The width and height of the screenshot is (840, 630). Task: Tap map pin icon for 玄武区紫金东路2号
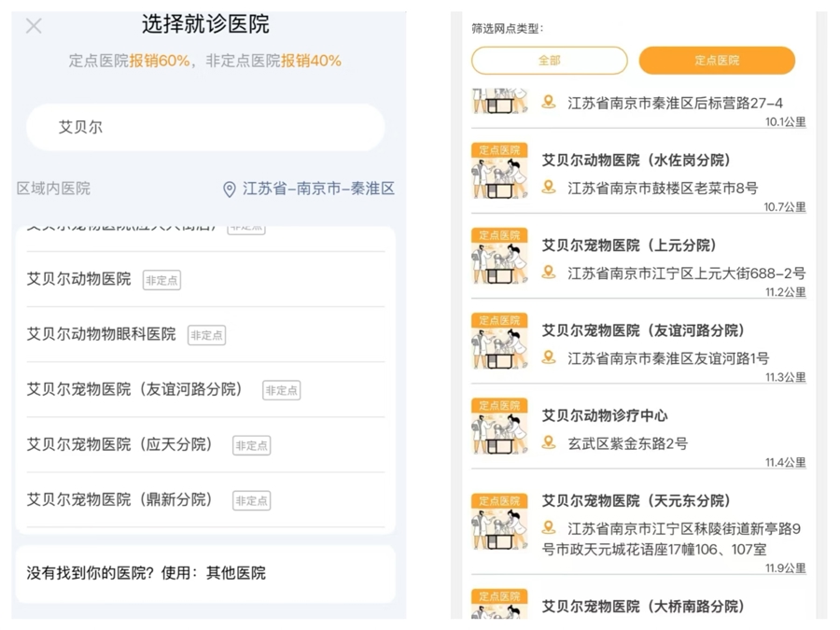[549, 442]
